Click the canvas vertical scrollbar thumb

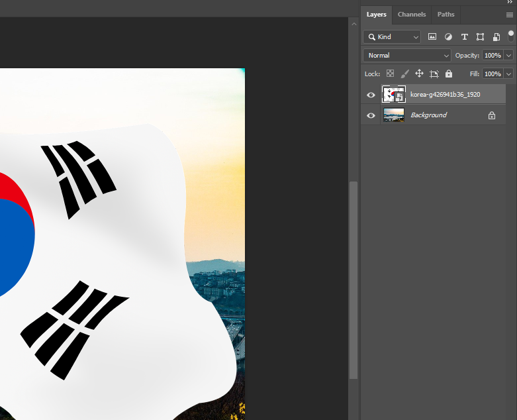(x=353, y=280)
